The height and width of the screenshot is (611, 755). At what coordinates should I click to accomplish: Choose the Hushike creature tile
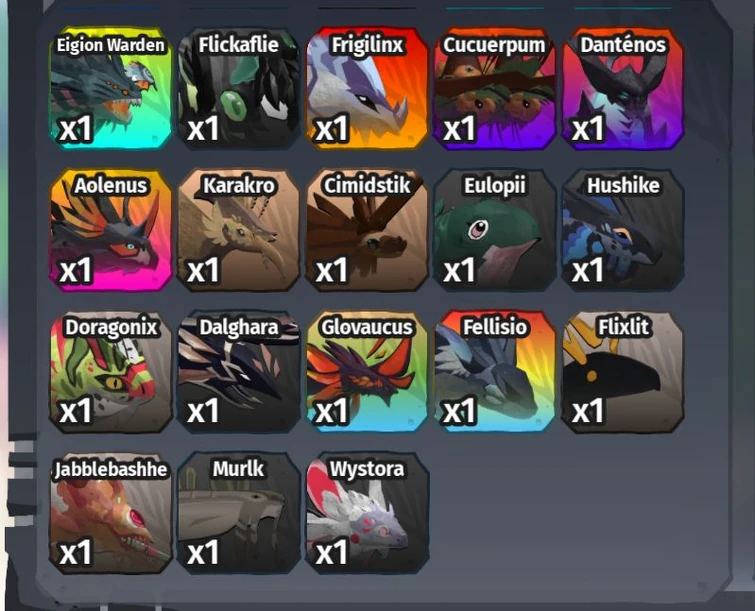(x=623, y=230)
